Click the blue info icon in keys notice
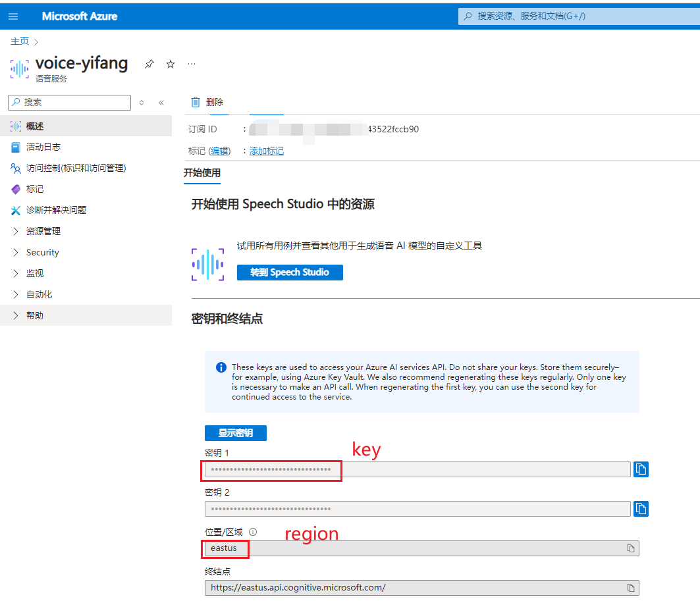The image size is (700, 603). point(221,367)
